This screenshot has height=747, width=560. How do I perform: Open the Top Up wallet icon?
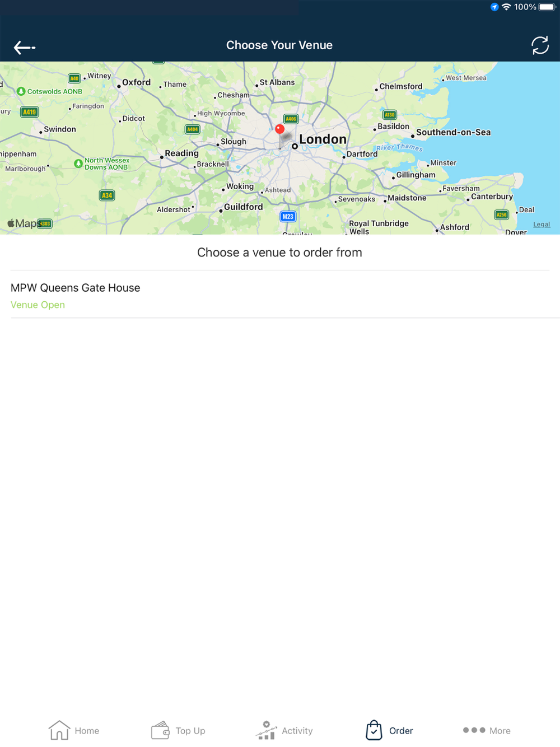[160, 730]
